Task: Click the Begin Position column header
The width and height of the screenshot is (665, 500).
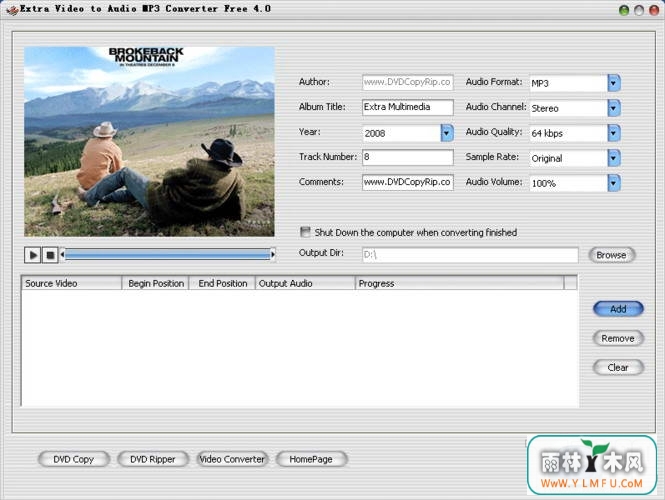Action: pos(156,283)
